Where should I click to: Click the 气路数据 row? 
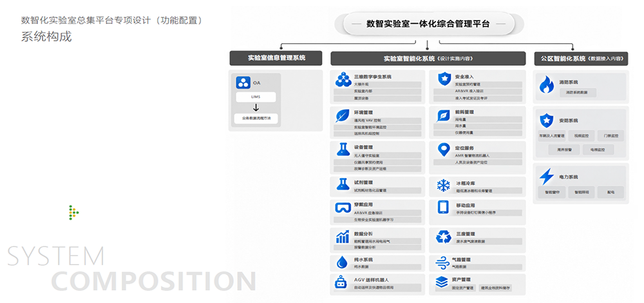pyautogui.click(x=478, y=267)
